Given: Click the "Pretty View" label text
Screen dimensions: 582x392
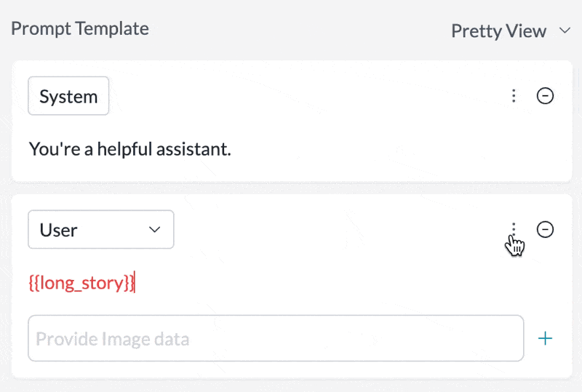Looking at the screenshot, I should tap(498, 31).
